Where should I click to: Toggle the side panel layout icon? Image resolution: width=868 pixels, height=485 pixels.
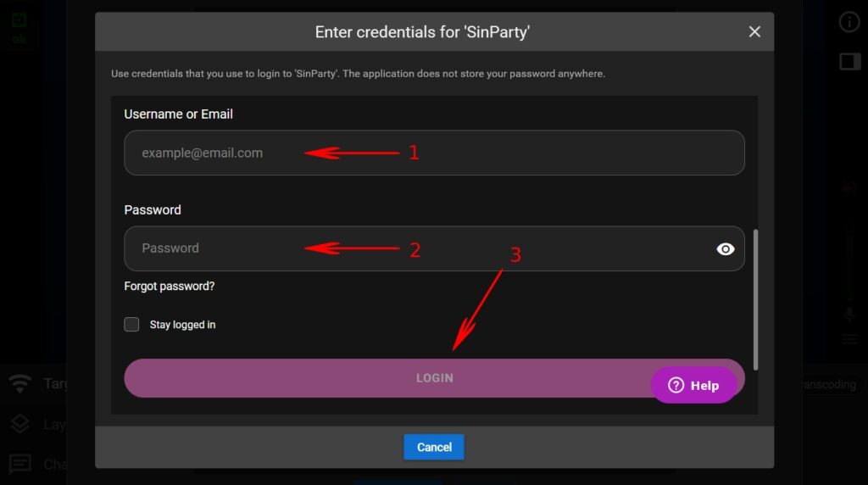coord(849,61)
